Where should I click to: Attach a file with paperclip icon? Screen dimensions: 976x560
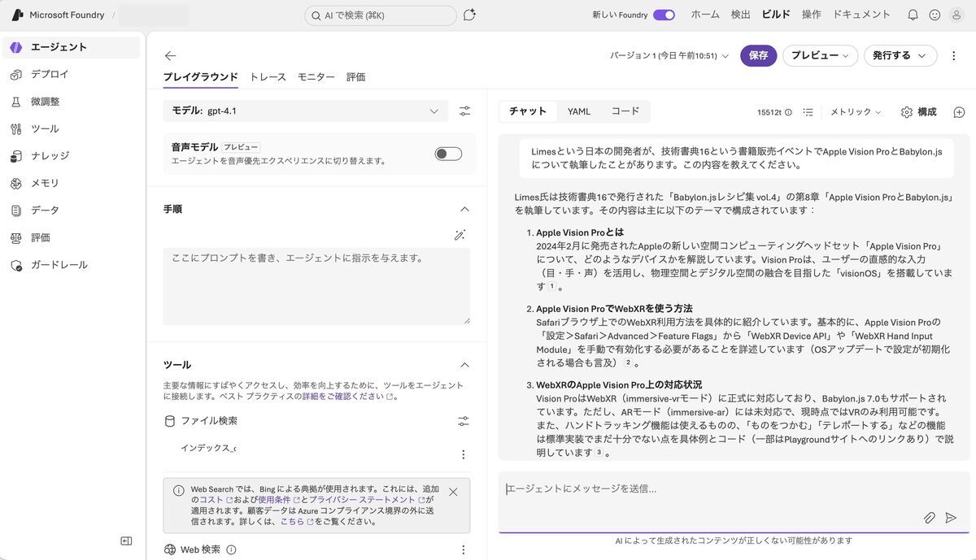tap(929, 517)
